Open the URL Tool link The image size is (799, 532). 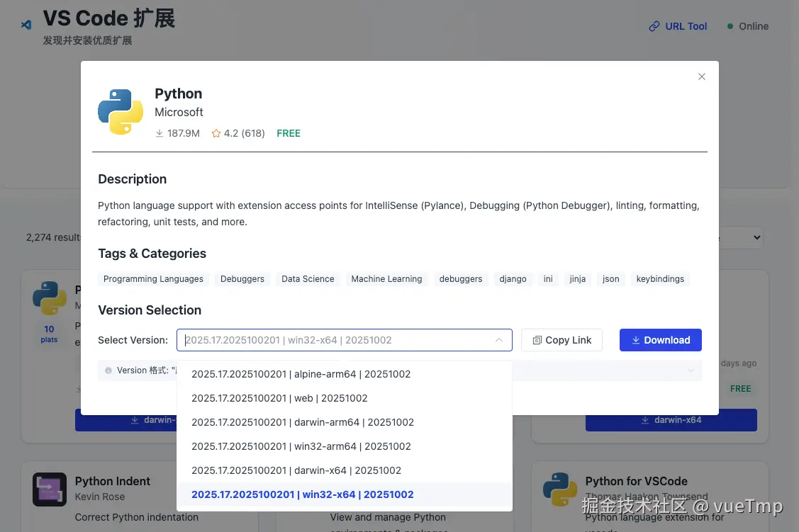(x=678, y=26)
